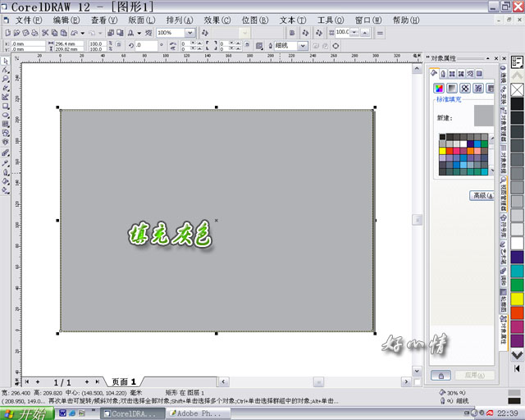The width and height of the screenshot is (525, 420).
Task: Open the nudge value 100.0 dropdown
Action: 354,33
